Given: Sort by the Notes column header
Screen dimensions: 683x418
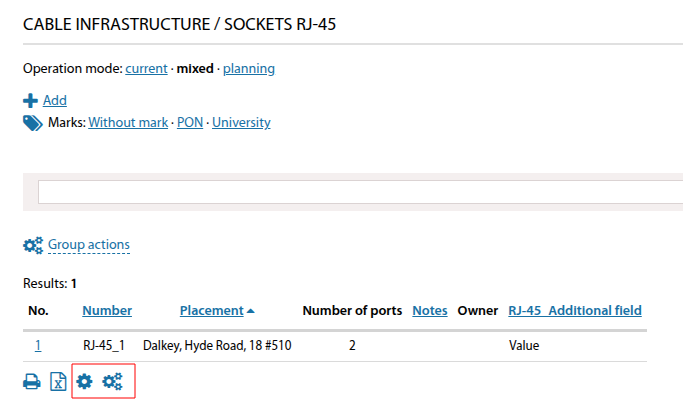Looking at the screenshot, I should tap(430, 311).
